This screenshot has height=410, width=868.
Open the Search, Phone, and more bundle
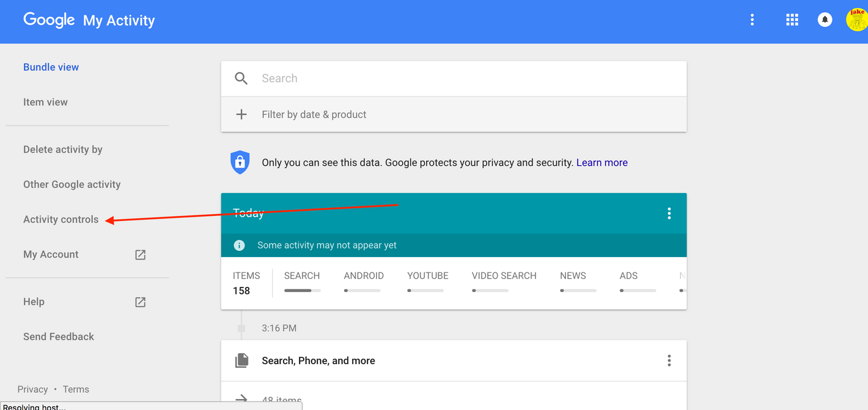coord(454,361)
